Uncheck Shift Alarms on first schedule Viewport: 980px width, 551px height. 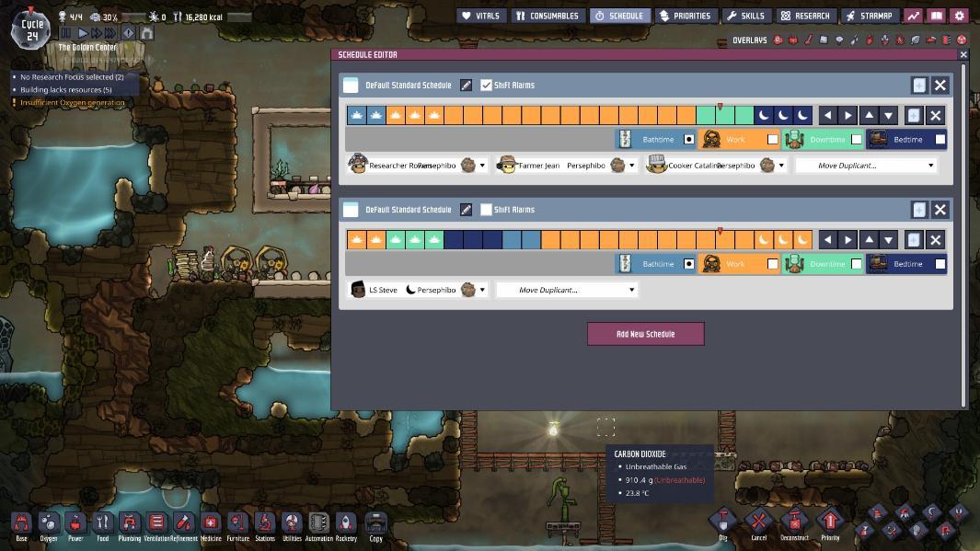[486, 85]
